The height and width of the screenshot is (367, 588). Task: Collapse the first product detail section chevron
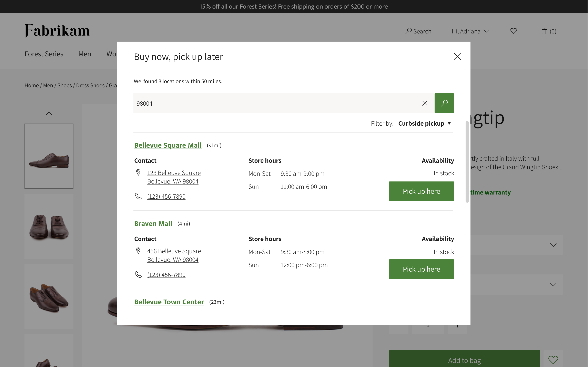[x=553, y=245]
